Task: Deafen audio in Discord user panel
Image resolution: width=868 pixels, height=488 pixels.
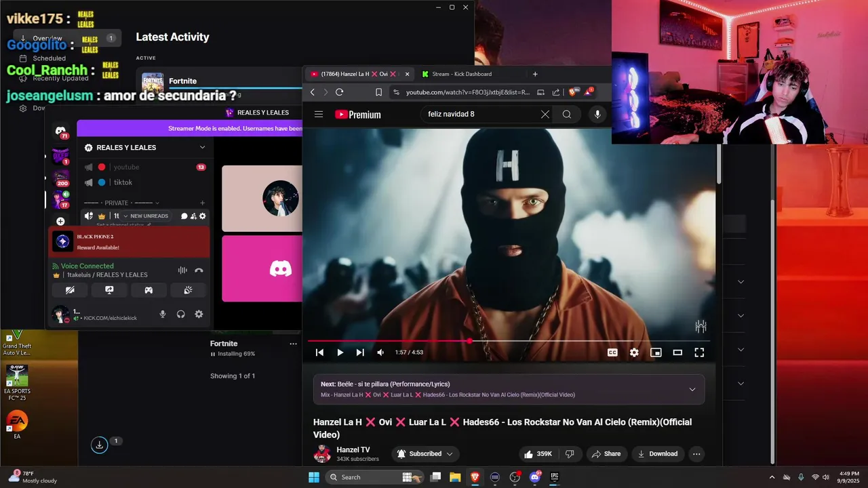Action: click(x=180, y=314)
